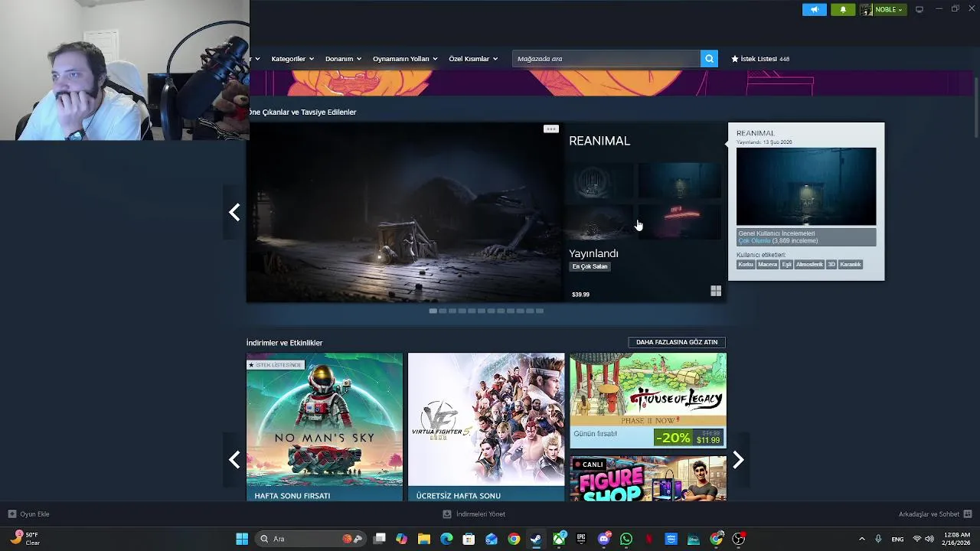This screenshot has width=980, height=551.
Task: Click the DAHA FAZLASINA GÖZ ATIN button
Action: coord(677,342)
